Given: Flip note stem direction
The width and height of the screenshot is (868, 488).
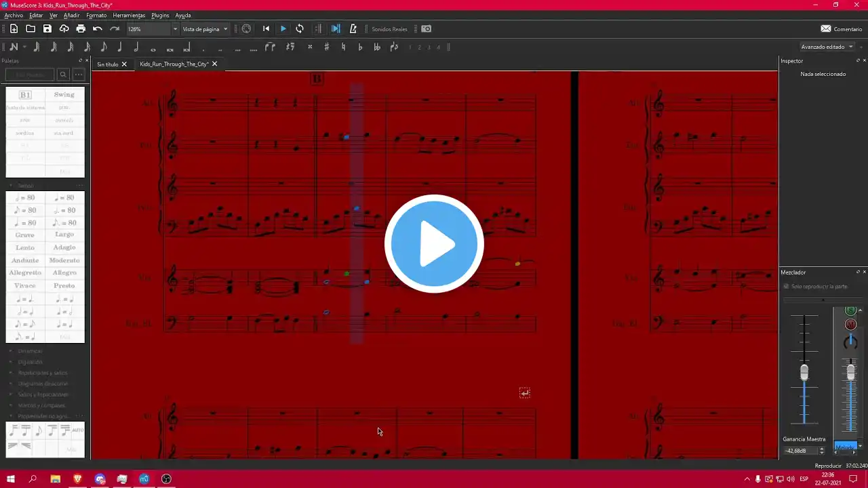Looking at the screenshot, I should 395,47.
